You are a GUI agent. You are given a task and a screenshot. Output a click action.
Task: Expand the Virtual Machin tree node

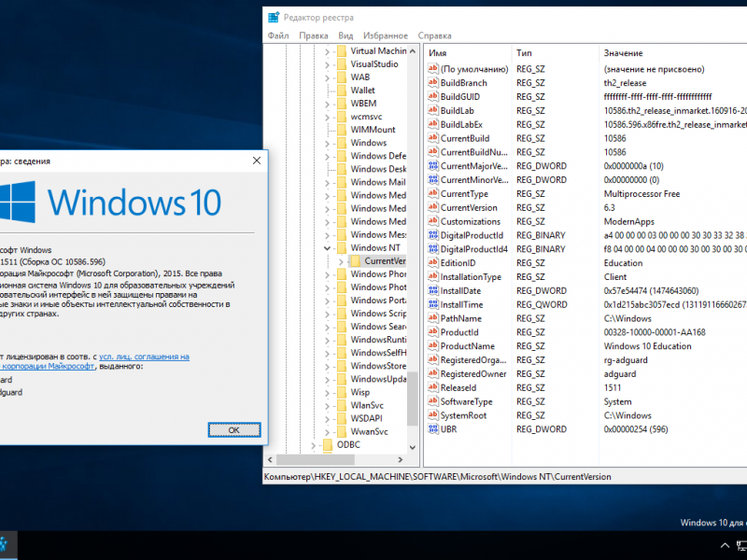tap(328, 51)
